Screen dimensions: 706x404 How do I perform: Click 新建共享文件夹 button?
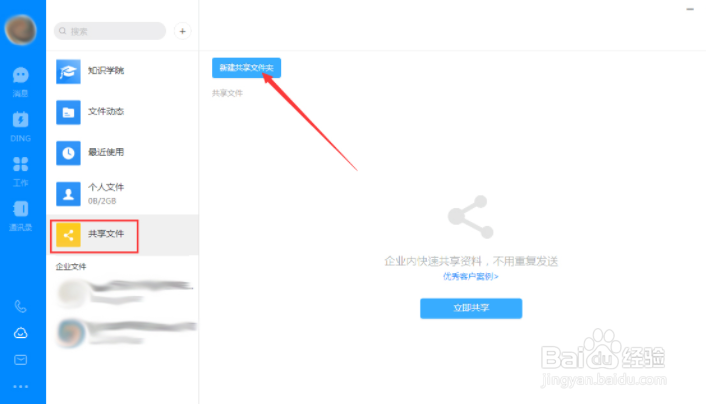click(x=246, y=68)
